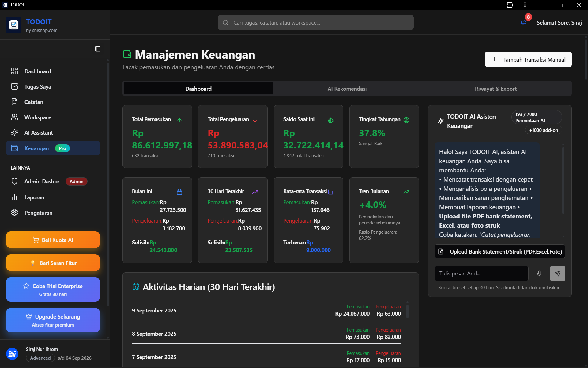Open the notification bell
Screen dimensions: 588x368
[522, 22]
